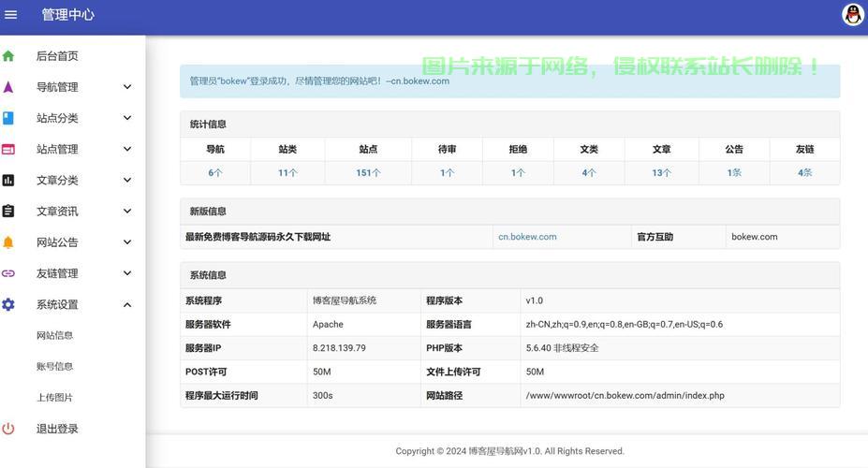Screen dimensions: 868x468
Task: Open the 6个 navigation count link
Action: 215,172
